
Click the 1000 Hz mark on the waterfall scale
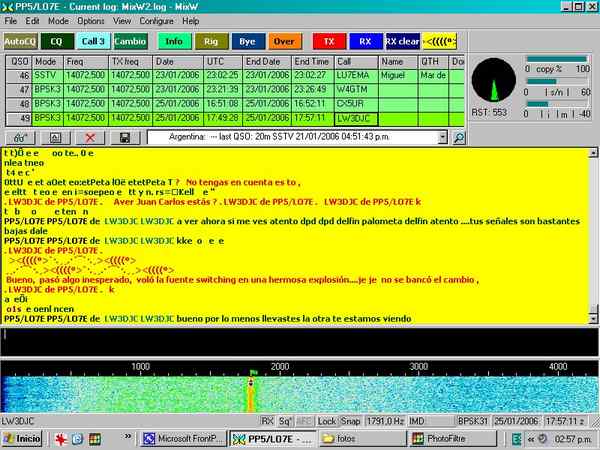click(x=140, y=367)
